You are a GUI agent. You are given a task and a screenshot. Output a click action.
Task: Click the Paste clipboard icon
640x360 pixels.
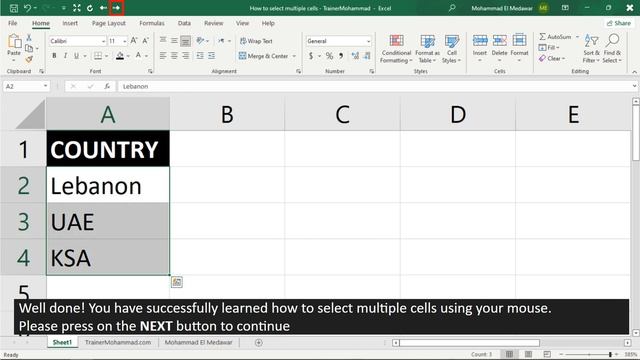[x=14, y=41]
